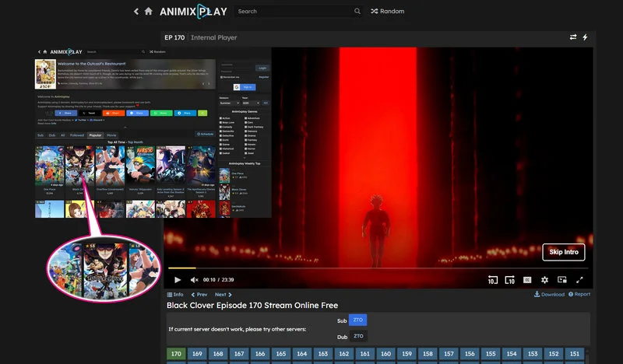Click the Register link in the inset

(x=264, y=77)
